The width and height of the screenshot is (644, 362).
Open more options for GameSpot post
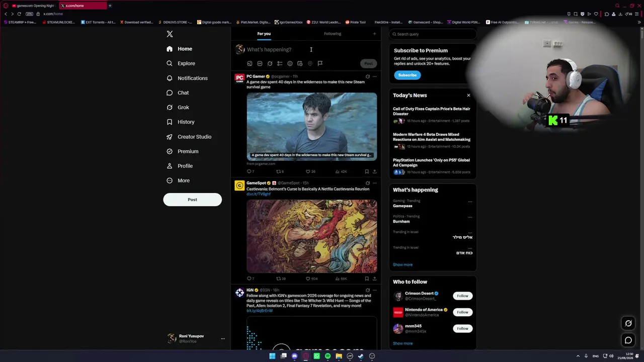point(374,183)
